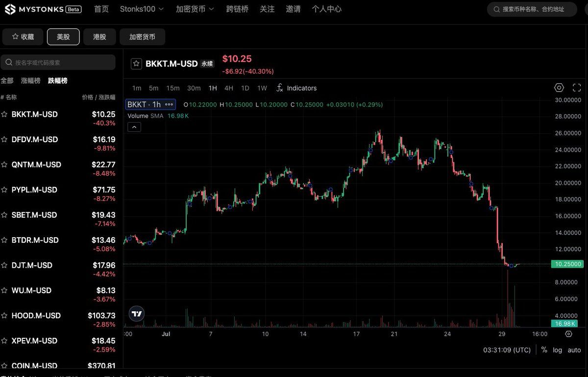The image size is (588, 377).
Task: Expand the Stonks100 navigation dropdown
Action: coord(142,9)
